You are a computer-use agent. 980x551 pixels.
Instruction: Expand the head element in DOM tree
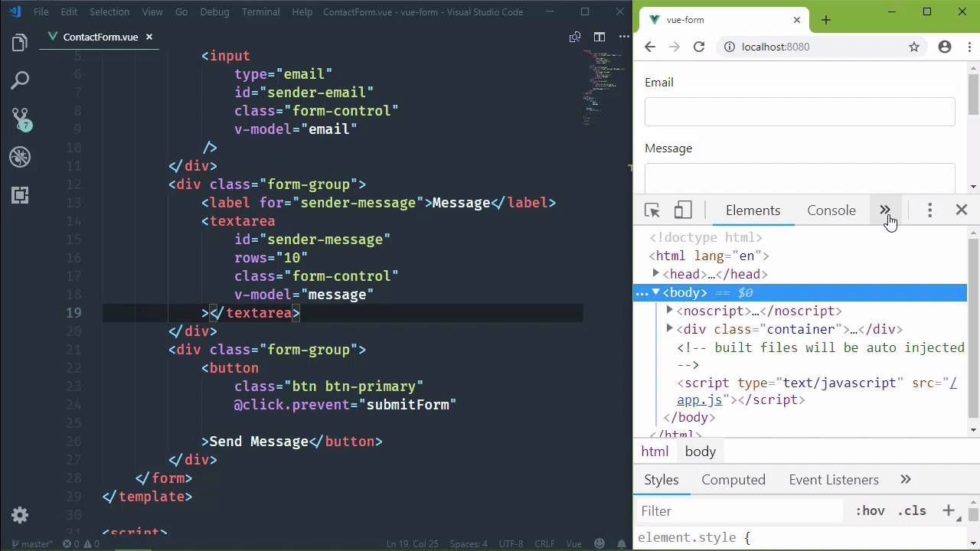(x=655, y=273)
